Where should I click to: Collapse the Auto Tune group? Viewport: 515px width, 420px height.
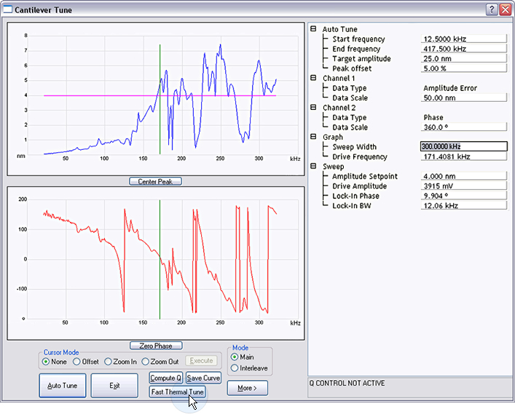click(313, 29)
